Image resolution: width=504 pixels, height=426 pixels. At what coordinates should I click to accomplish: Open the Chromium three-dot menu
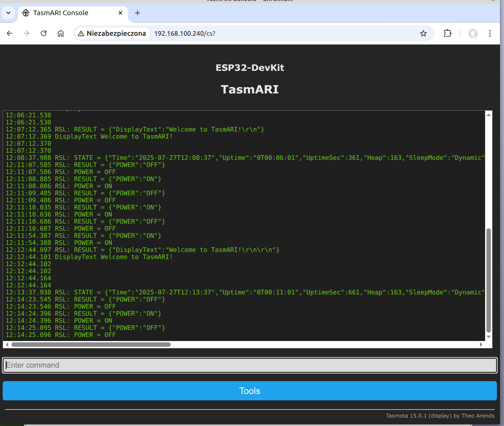[490, 33]
